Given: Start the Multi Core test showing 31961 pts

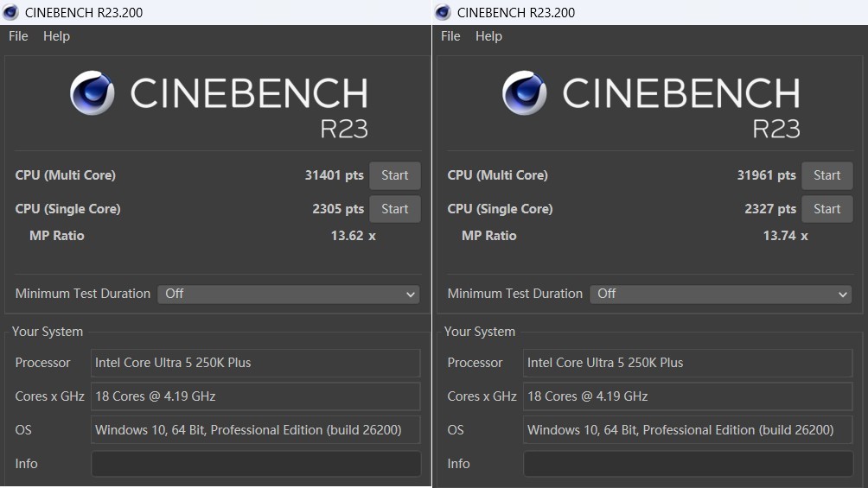Looking at the screenshot, I should tap(827, 175).
